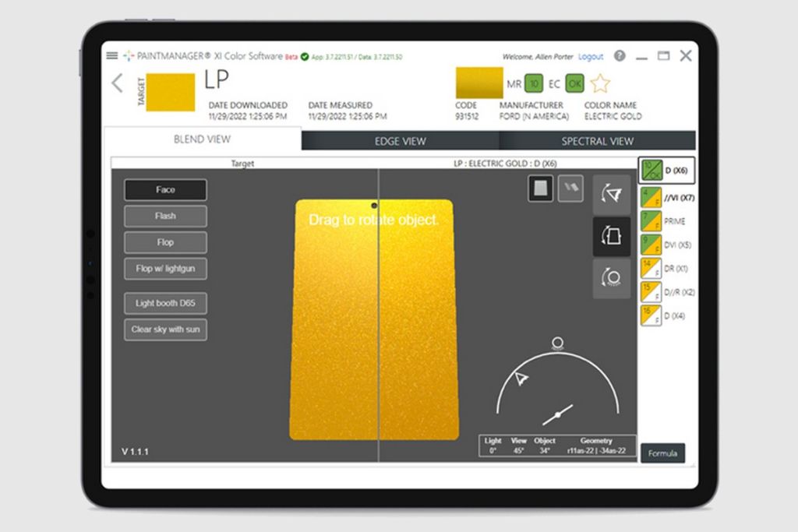Switch to flat panel display mode
The image size is (798, 532).
541,188
